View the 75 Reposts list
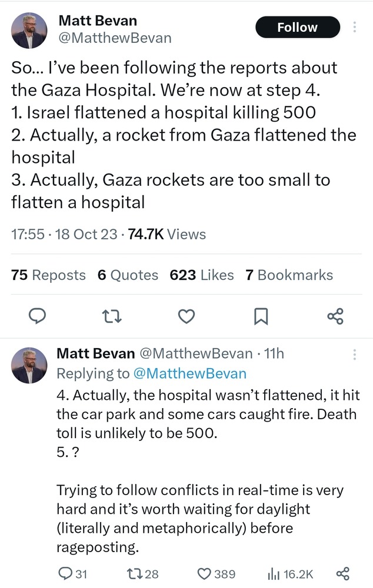The width and height of the screenshot is (373, 588). pos(48,275)
